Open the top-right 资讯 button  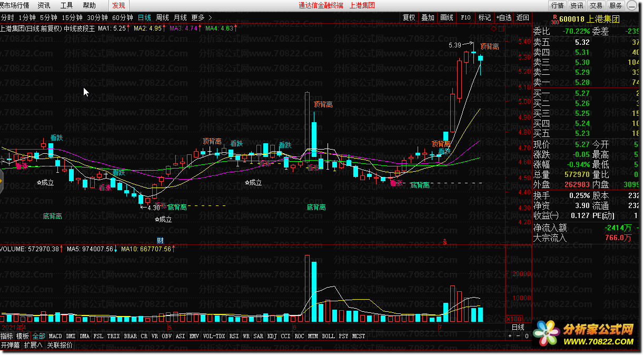pos(577,5)
